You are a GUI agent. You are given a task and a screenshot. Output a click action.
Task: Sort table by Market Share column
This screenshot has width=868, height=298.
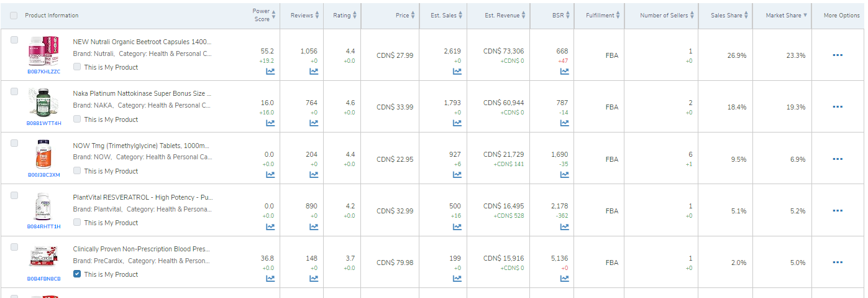coord(786,16)
